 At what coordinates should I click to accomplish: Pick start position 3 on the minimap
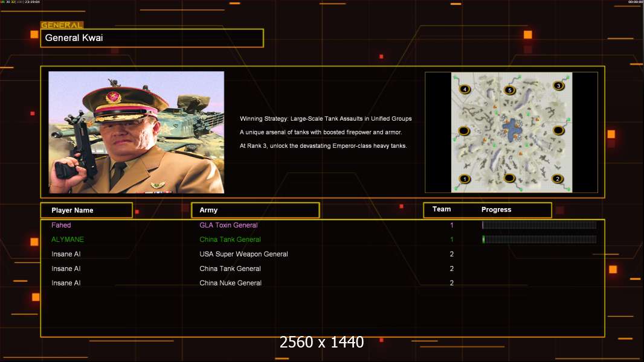point(558,86)
